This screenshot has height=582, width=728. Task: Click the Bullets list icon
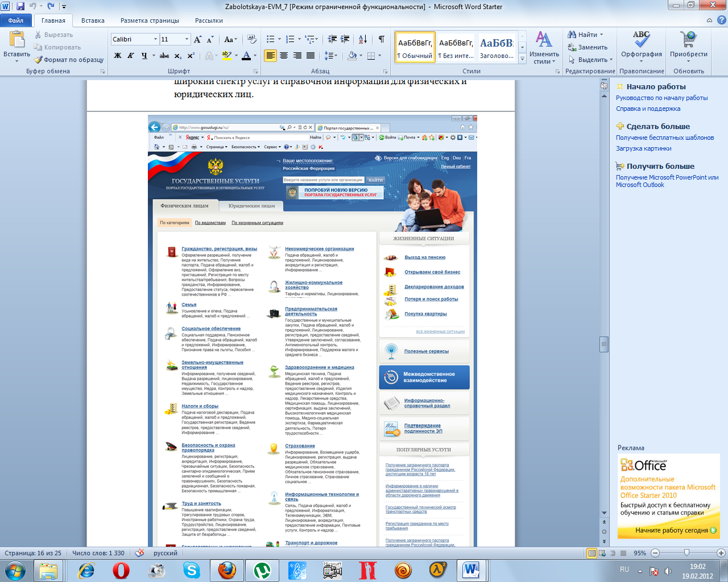point(271,39)
